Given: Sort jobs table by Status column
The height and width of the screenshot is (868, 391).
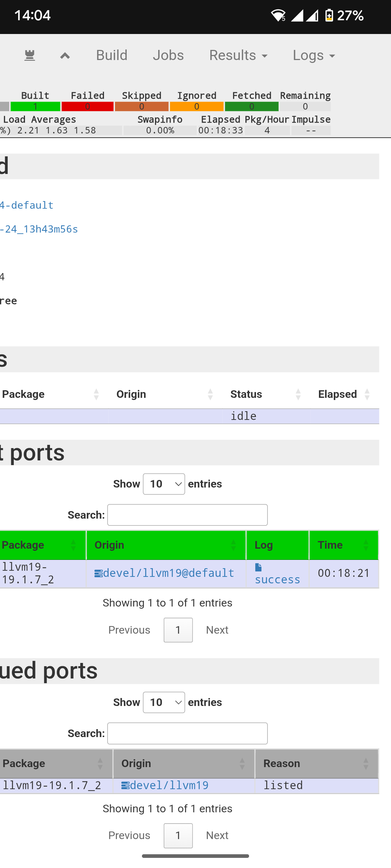Looking at the screenshot, I should 266,394.
